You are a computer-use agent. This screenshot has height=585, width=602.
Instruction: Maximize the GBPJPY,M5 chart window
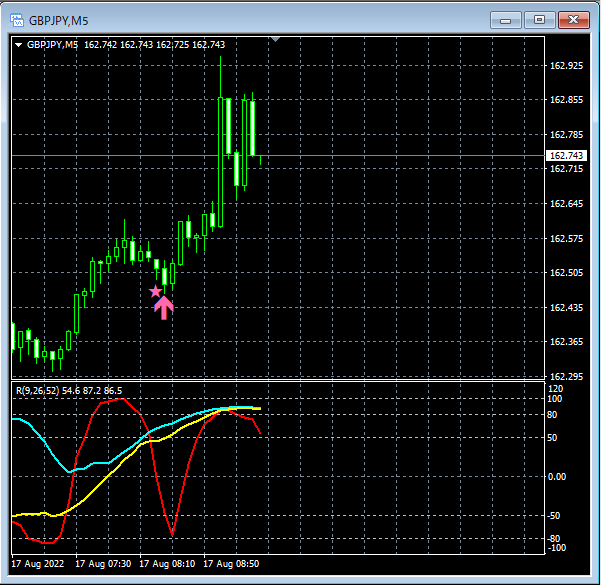coord(539,20)
